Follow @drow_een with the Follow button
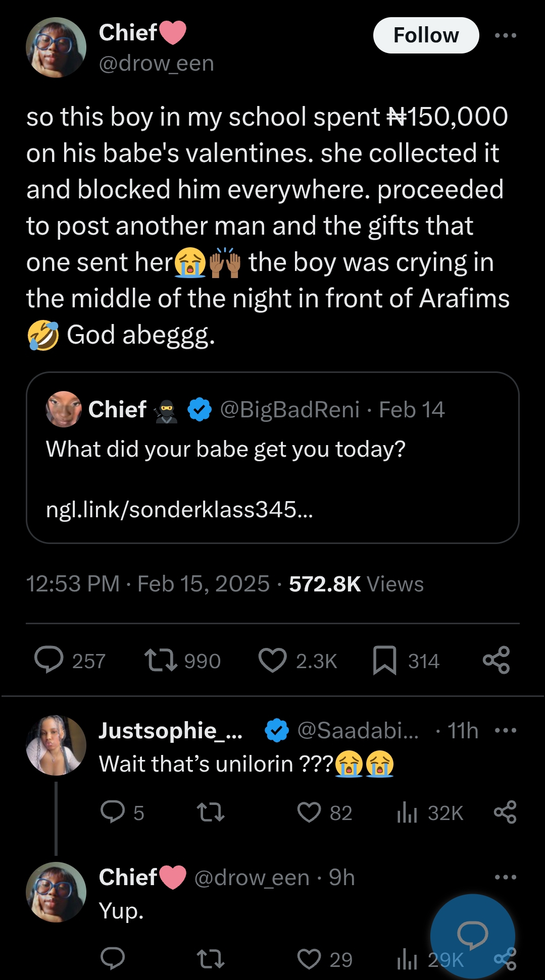545x980 pixels. pos(426,35)
